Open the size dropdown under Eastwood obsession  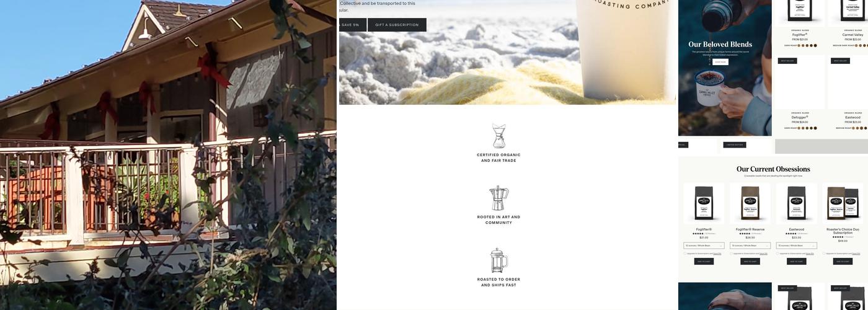click(797, 246)
